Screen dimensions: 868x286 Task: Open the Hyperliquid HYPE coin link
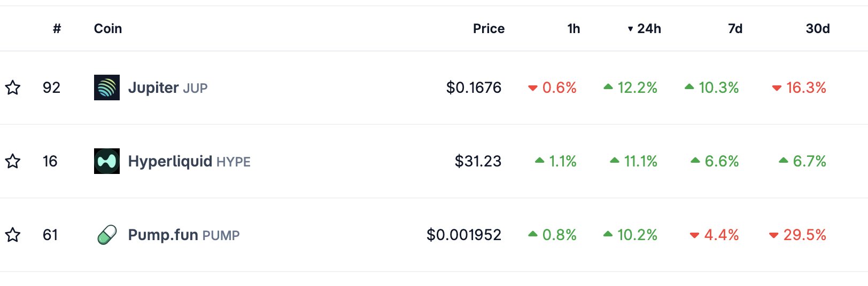[189, 161]
